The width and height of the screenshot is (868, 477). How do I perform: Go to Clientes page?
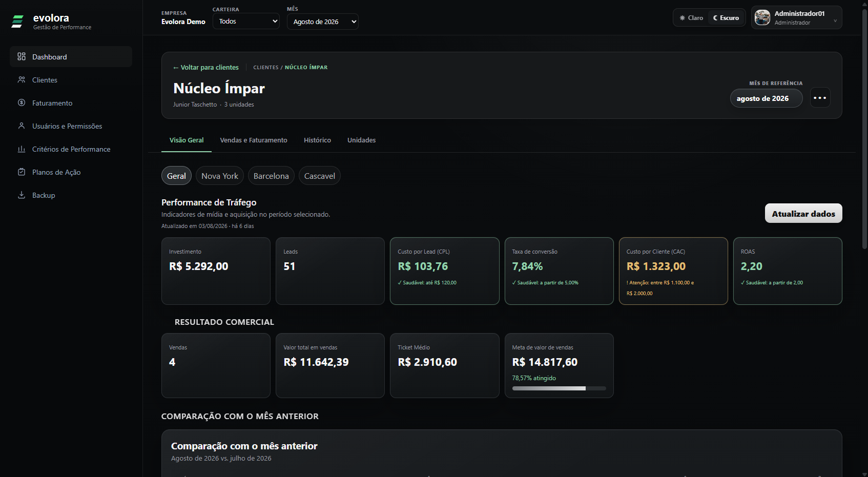point(71,80)
